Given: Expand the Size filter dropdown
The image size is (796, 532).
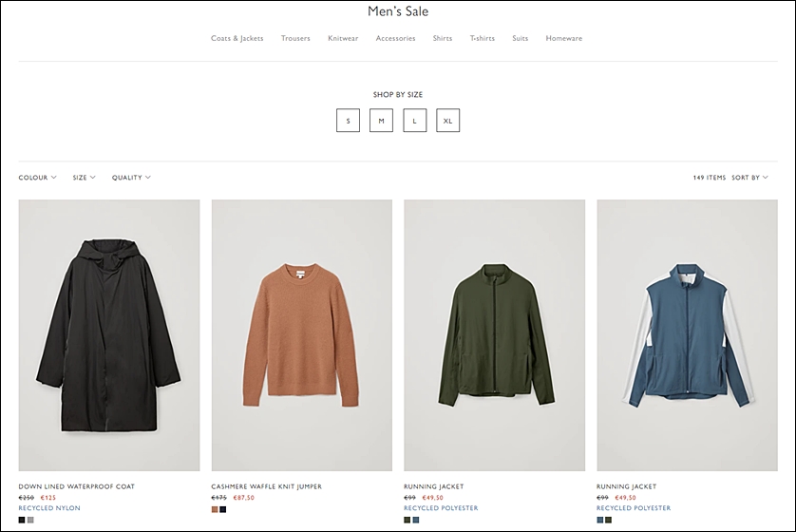Looking at the screenshot, I should pos(84,177).
